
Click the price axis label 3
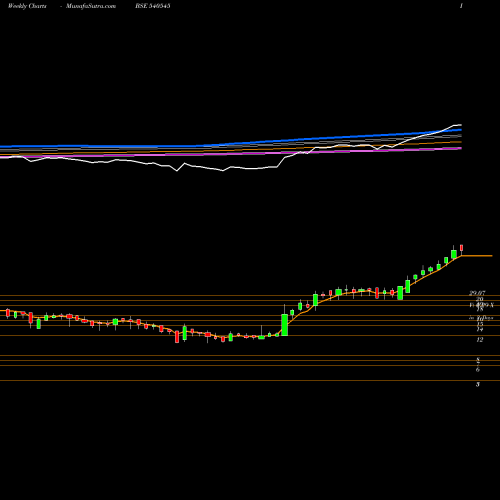click(478, 385)
